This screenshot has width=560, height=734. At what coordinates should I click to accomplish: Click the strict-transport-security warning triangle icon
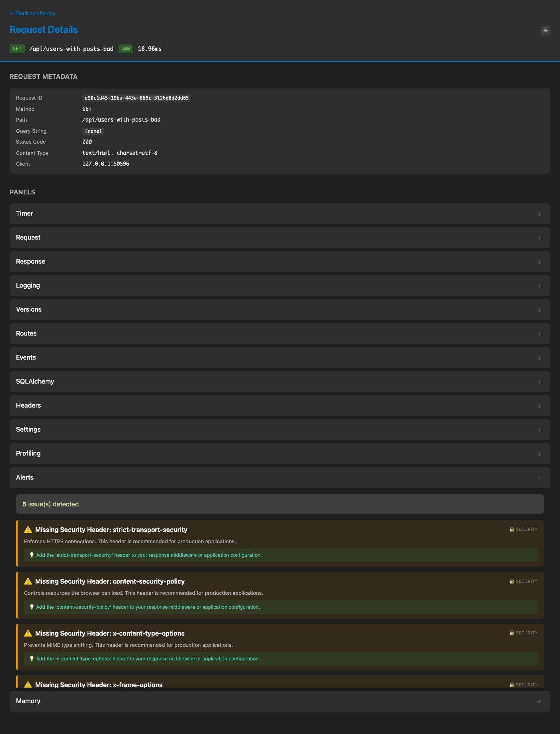click(28, 530)
